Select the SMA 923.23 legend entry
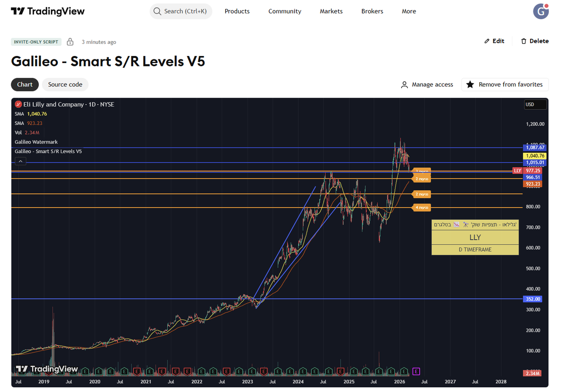 [x=29, y=123]
